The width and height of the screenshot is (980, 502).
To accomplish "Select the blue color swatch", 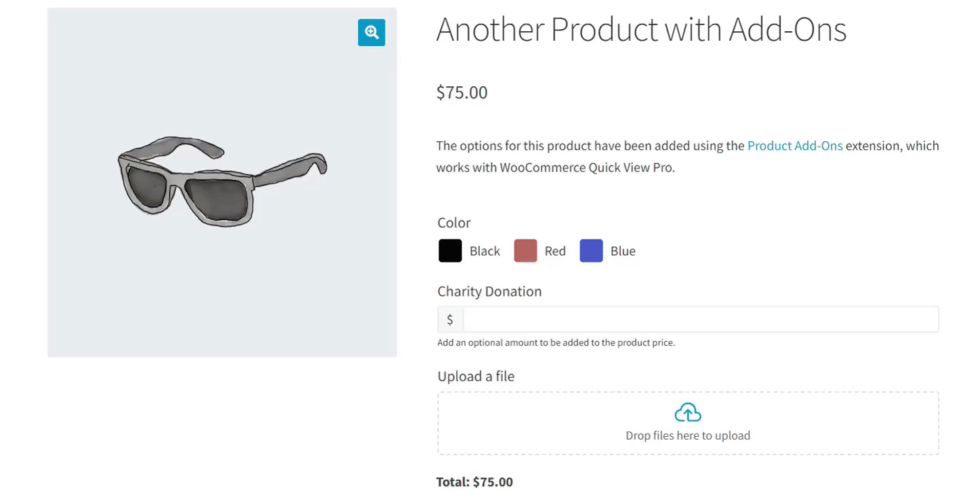I will (x=591, y=251).
